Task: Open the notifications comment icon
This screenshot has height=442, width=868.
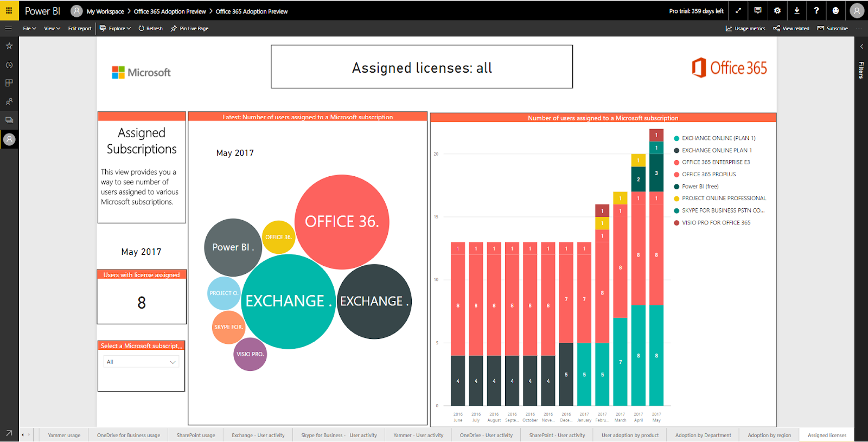Action: (758, 10)
